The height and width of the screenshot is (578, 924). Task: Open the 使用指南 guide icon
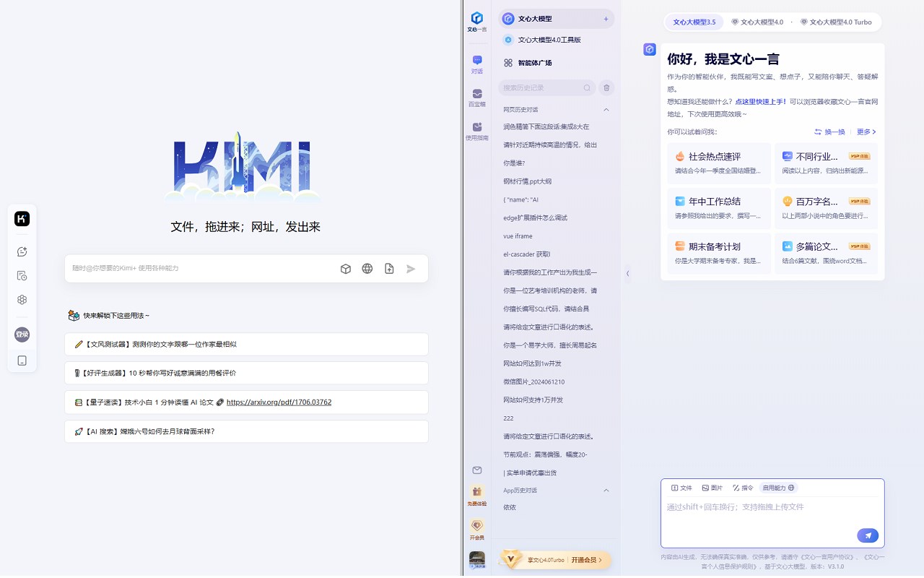[477, 131]
